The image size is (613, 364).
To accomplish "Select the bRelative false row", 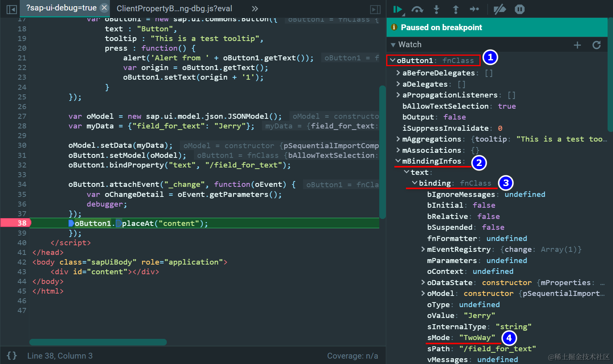I will coord(463,216).
